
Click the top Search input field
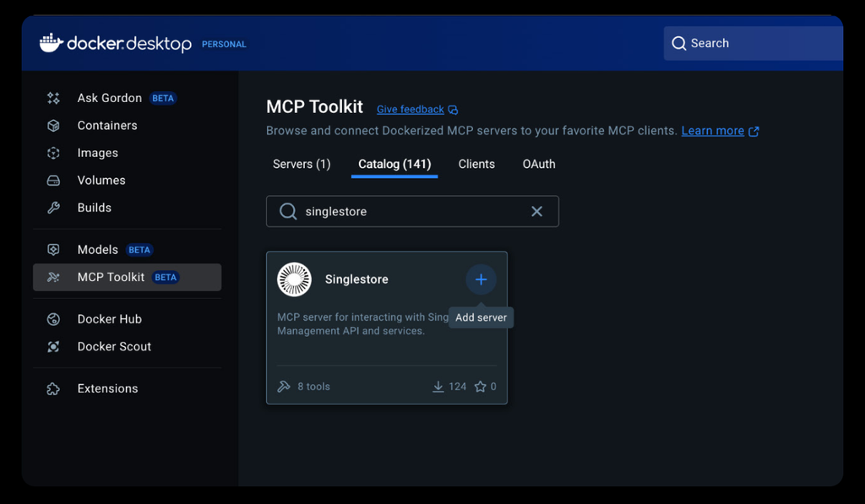coord(753,43)
